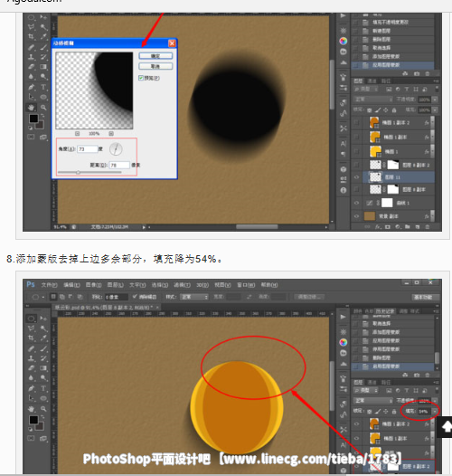
Task: Open blend mode dropdown in motion blur screenshot
Action: pyautogui.click(x=372, y=100)
